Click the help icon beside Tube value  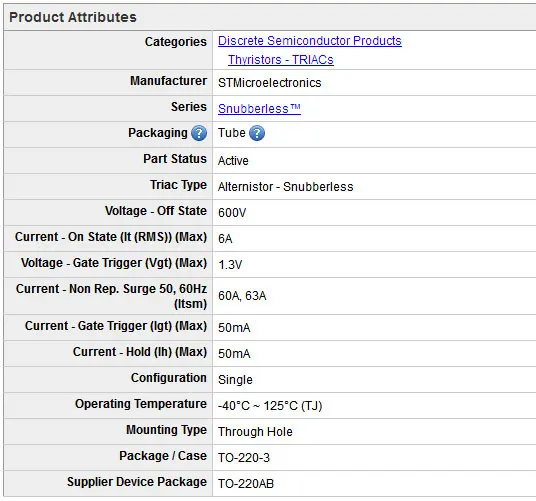tap(257, 133)
